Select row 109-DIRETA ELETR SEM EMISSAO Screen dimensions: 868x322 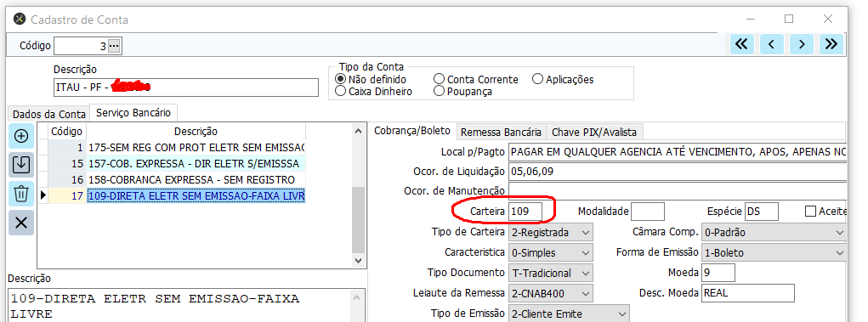click(196, 196)
